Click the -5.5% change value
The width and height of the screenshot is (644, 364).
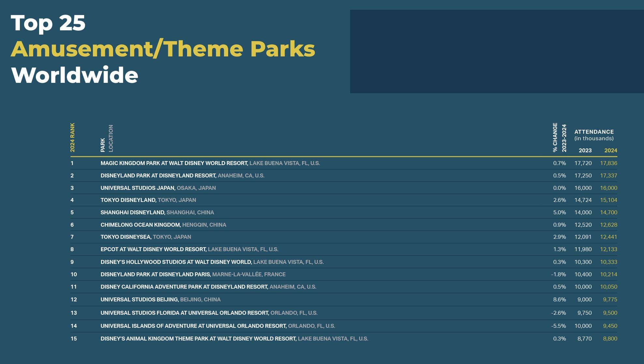(x=558, y=326)
